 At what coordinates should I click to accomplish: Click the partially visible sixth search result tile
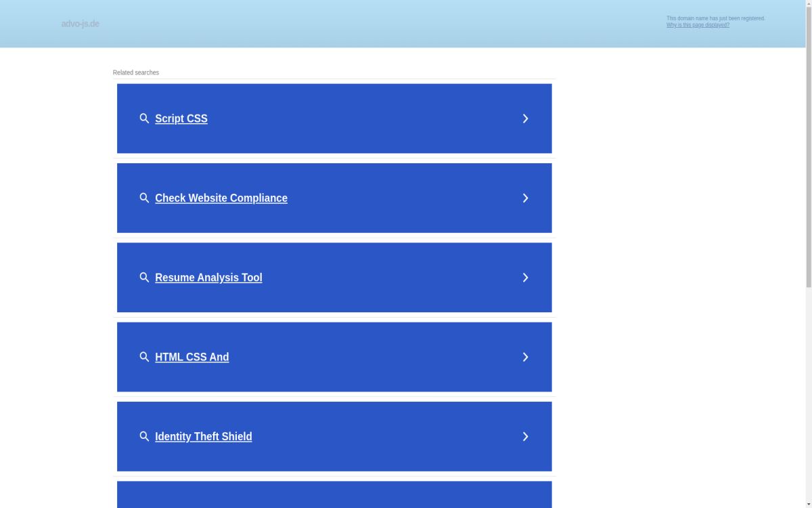click(334, 494)
